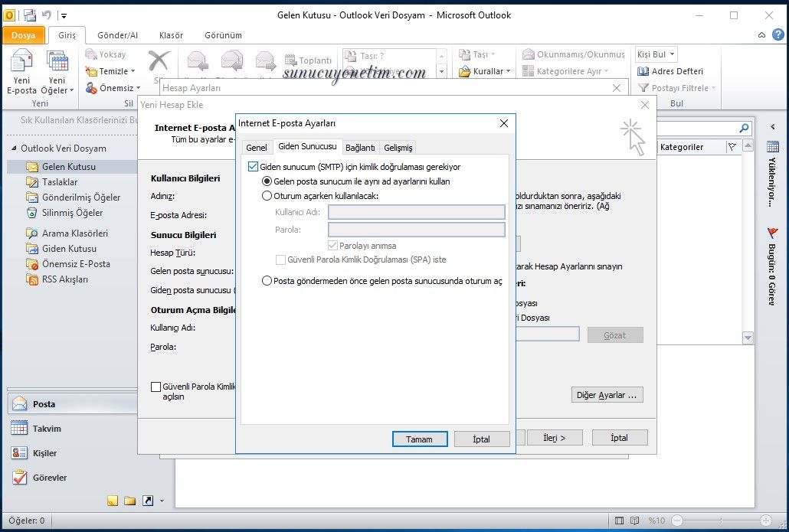Switch to the Görünüm ribbon tab
The height and width of the screenshot is (532, 789).
point(223,35)
